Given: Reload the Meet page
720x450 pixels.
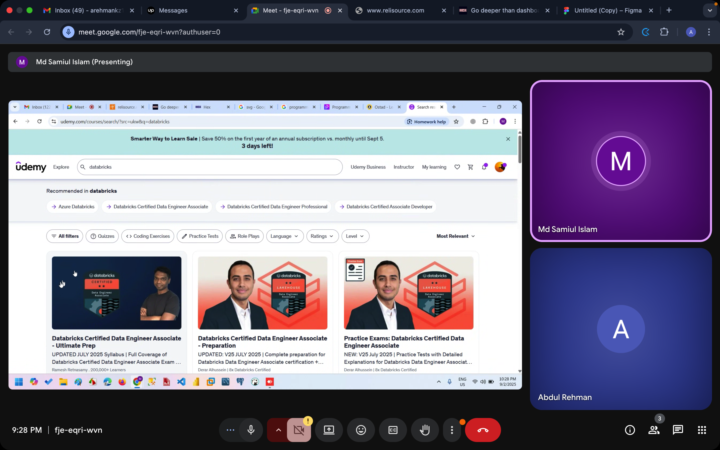Looking at the screenshot, I should click(x=47, y=32).
